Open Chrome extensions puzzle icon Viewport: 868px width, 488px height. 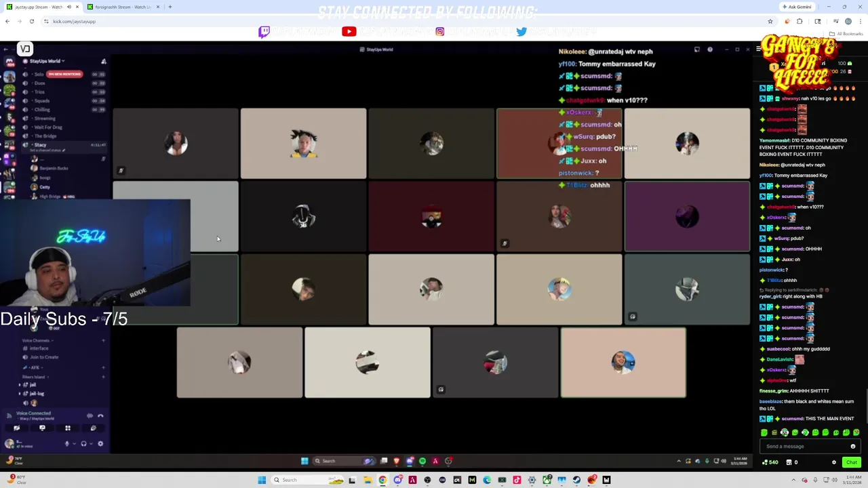point(800,21)
